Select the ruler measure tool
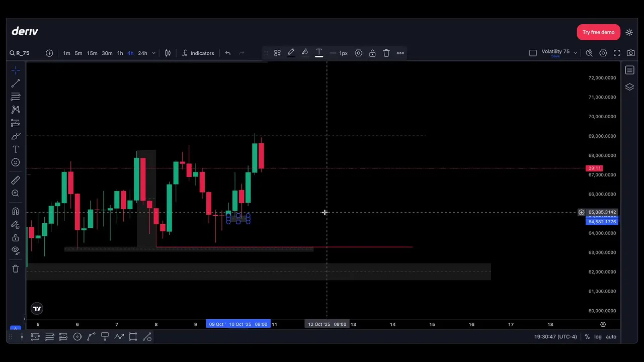Screen dimensions: 644x362 click(x=16, y=180)
